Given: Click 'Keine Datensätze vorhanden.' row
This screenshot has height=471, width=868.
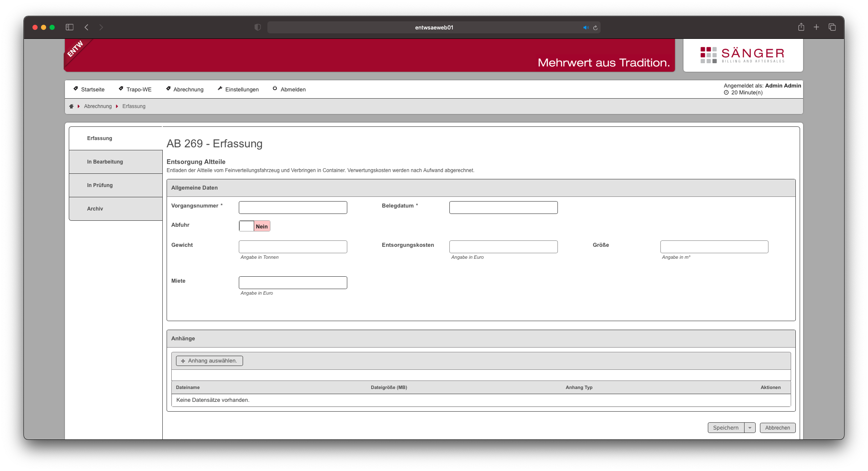Looking at the screenshot, I should (481, 400).
